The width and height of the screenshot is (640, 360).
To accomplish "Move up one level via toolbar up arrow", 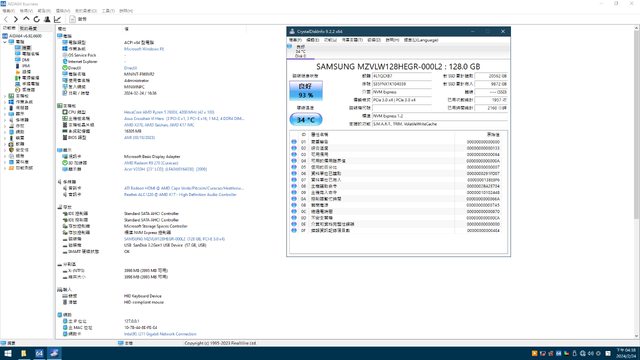I will pos(26,19).
